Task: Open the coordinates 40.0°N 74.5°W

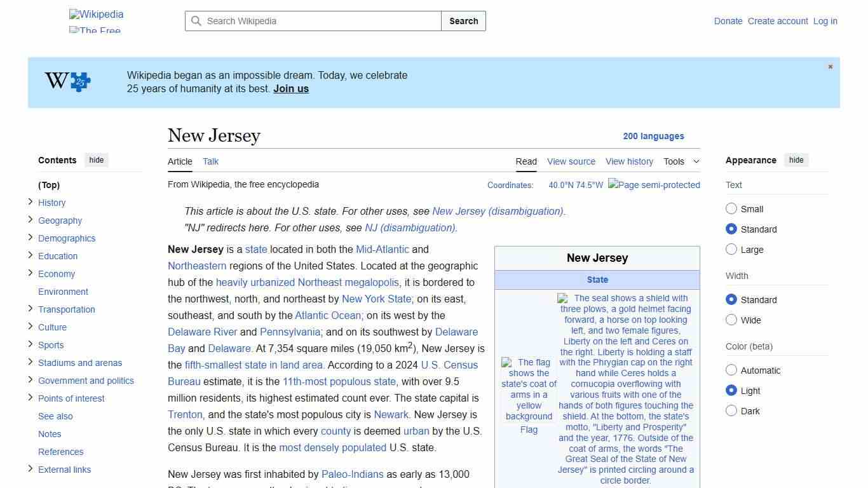Action: pos(576,185)
